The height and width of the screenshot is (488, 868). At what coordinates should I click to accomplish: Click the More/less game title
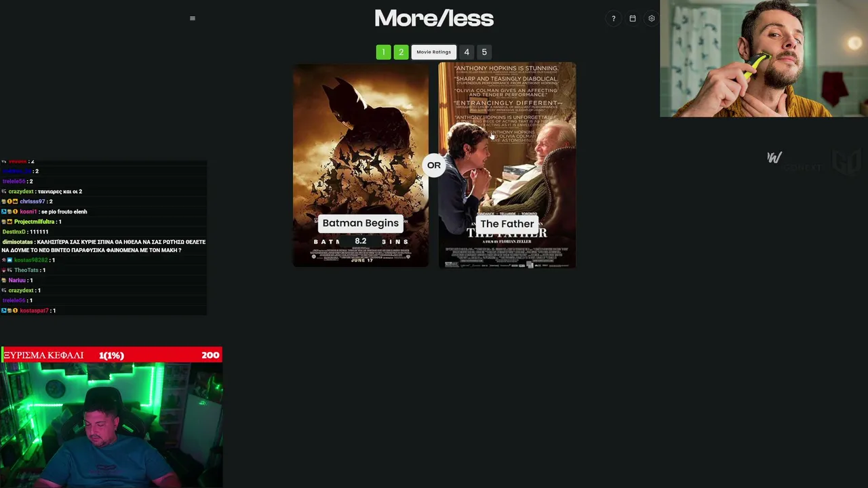tap(434, 18)
